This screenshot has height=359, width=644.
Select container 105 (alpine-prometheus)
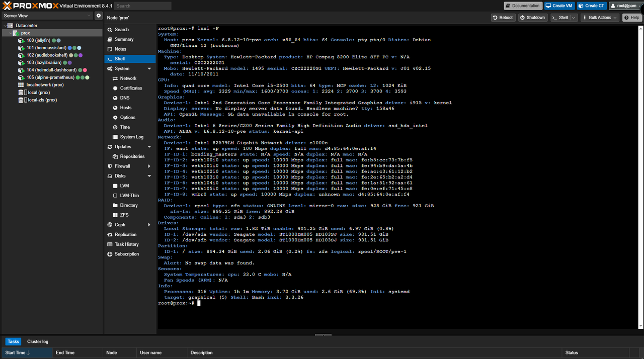click(50, 77)
